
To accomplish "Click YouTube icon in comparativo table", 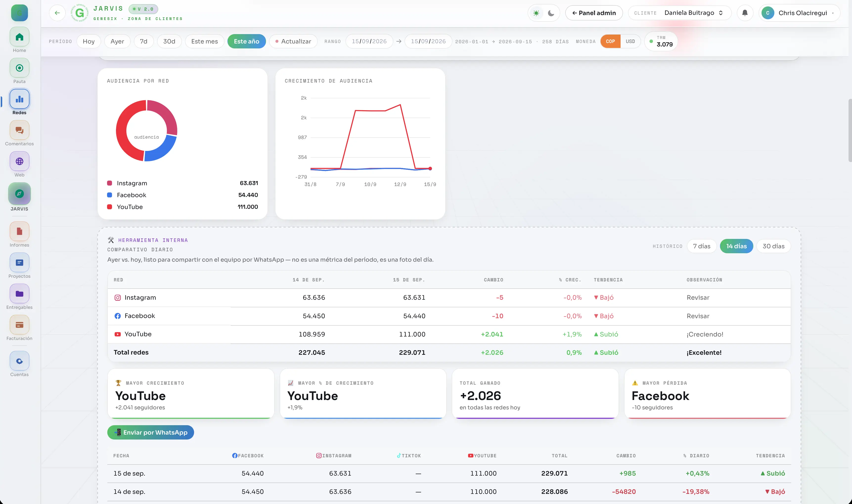I will (x=118, y=335).
